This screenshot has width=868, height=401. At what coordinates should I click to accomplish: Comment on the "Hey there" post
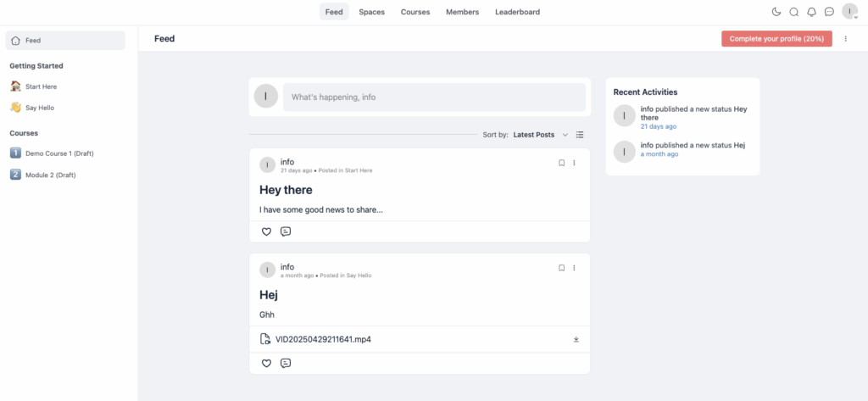click(x=286, y=231)
